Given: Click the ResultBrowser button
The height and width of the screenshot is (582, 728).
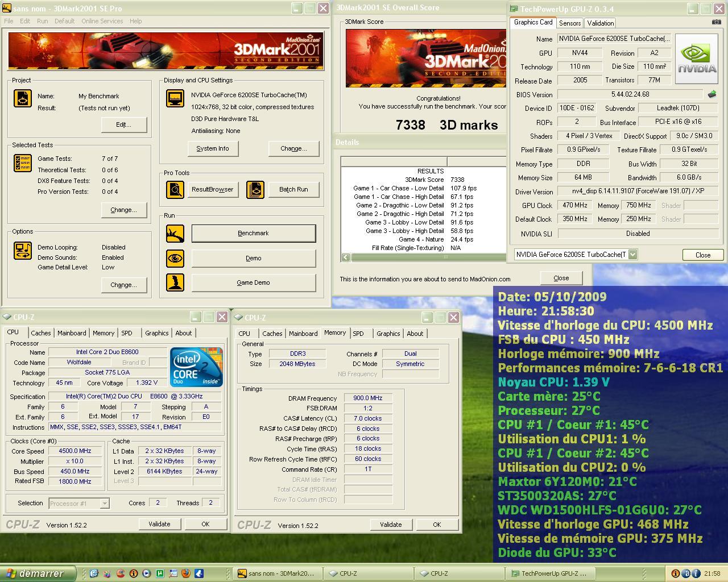Looking at the screenshot, I should (x=212, y=189).
